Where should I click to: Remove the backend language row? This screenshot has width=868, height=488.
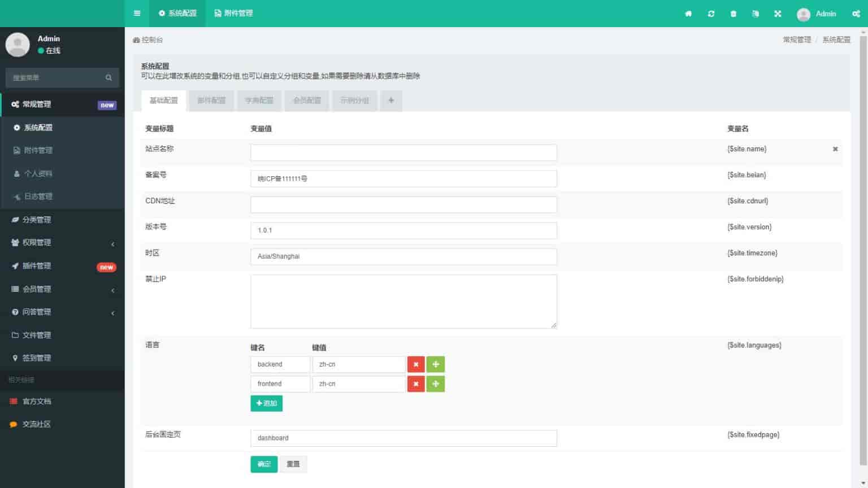point(415,364)
